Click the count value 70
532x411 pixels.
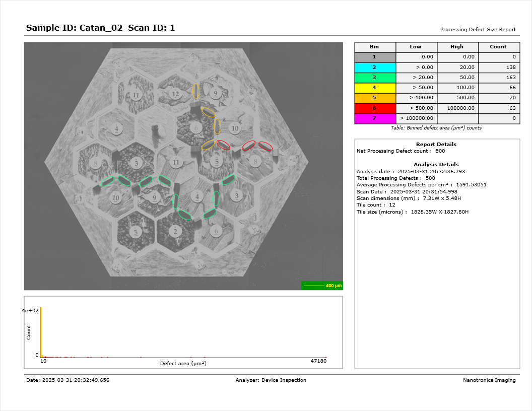tap(513, 98)
